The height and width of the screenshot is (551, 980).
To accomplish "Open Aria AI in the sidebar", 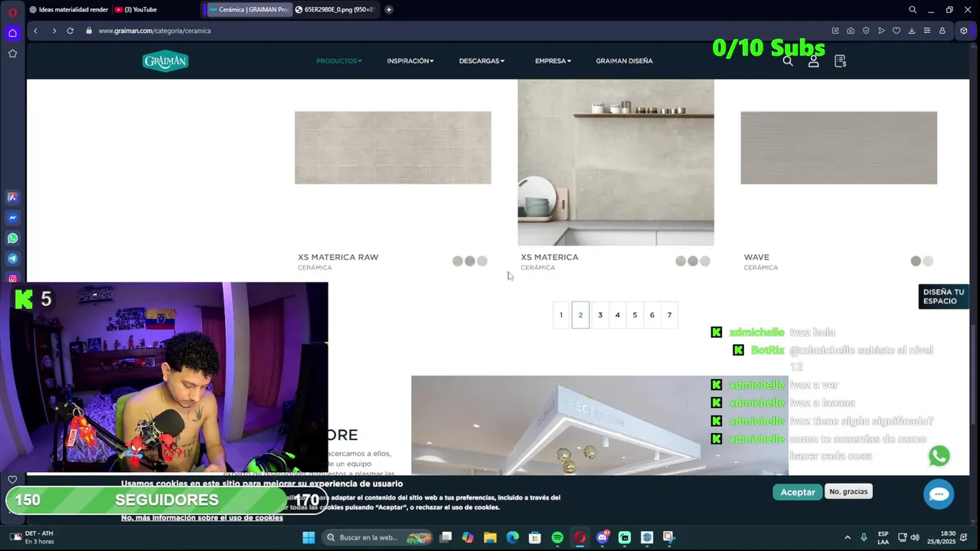I will pyautogui.click(x=12, y=197).
